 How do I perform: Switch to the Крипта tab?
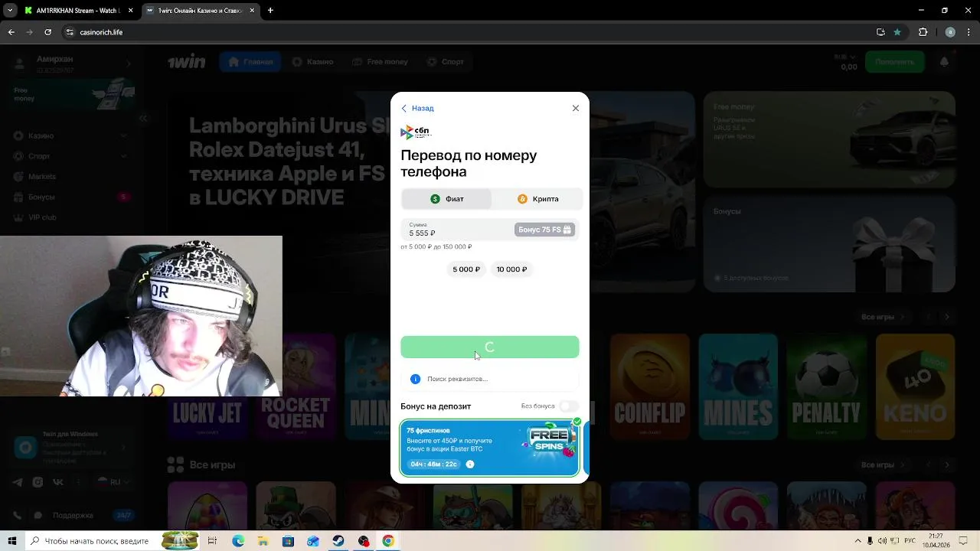(x=537, y=199)
